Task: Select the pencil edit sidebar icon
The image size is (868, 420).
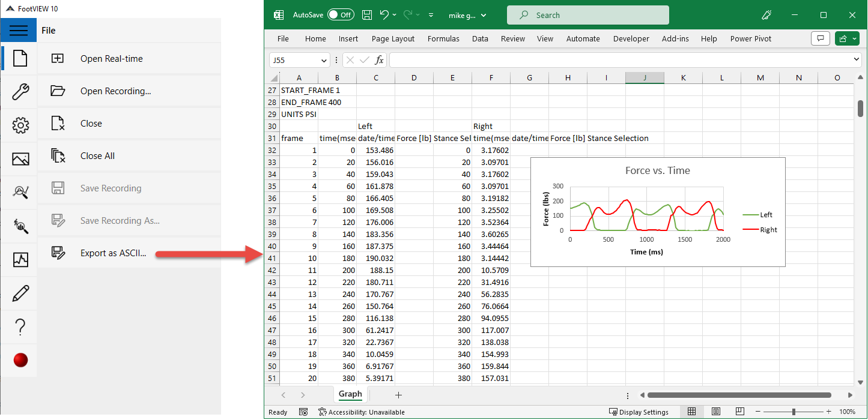Action: pyautogui.click(x=20, y=293)
